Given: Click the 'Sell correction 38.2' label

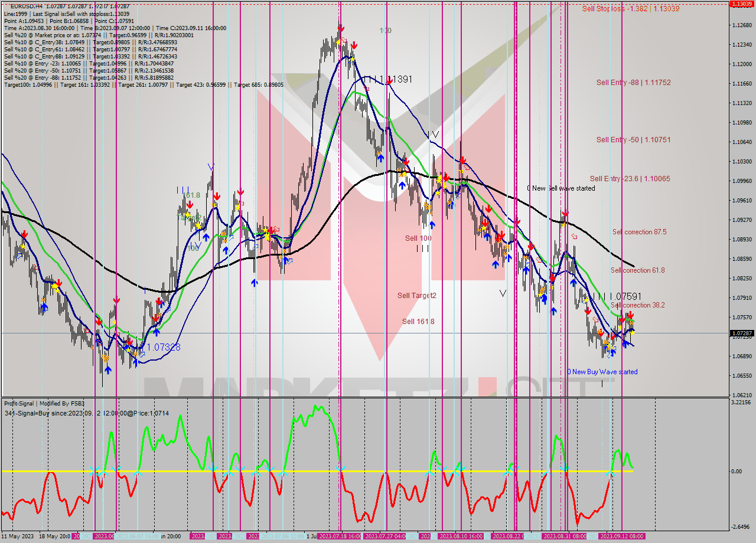Looking at the screenshot, I should point(637,305).
